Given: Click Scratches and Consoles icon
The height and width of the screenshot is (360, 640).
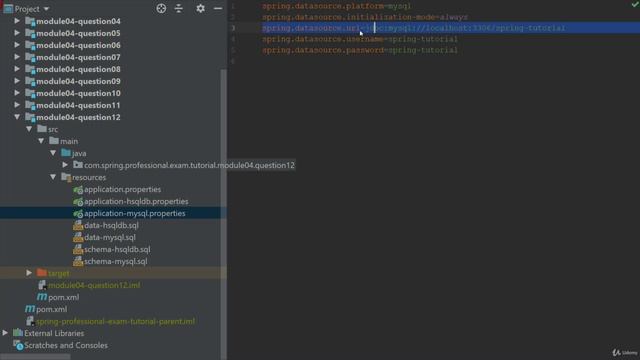Looking at the screenshot, I should click(18, 345).
